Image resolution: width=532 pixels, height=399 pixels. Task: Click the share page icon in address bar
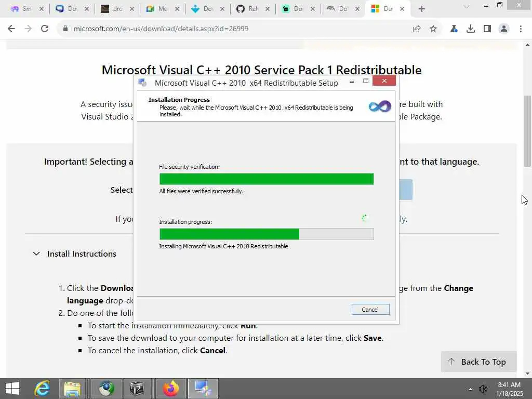click(417, 29)
